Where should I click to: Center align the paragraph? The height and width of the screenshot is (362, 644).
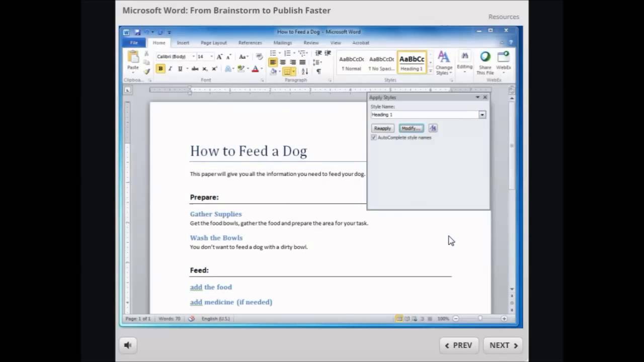click(283, 62)
